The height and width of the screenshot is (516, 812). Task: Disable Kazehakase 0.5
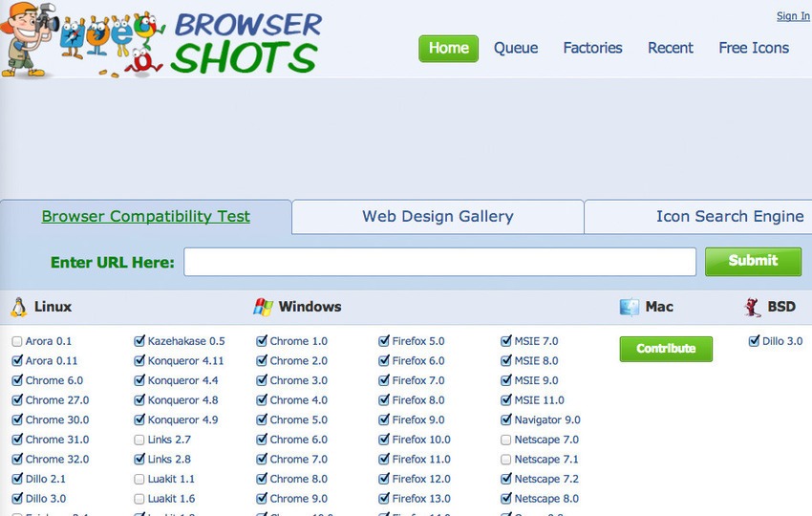(139, 341)
